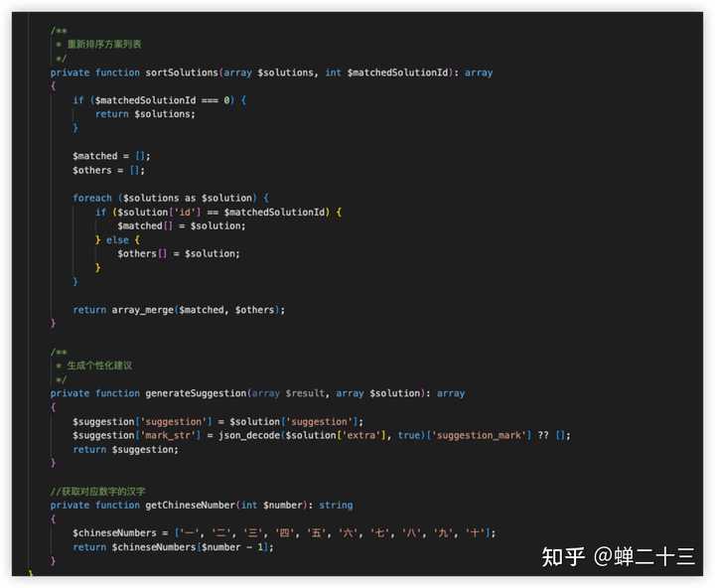Click the 获取对应数字的汉字 comment line
The height and width of the screenshot is (588, 715).
point(101,492)
